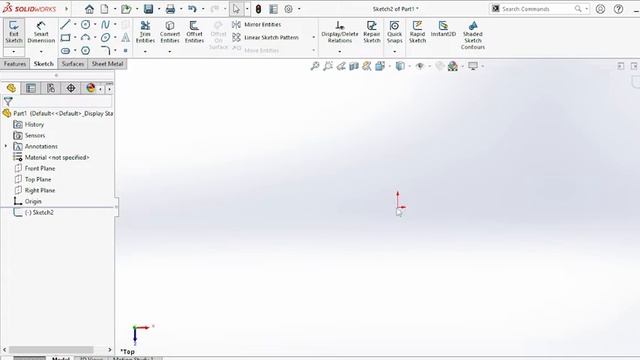Click Mirror Entities
Image resolution: width=640 pixels, height=360 pixels.
257,24
